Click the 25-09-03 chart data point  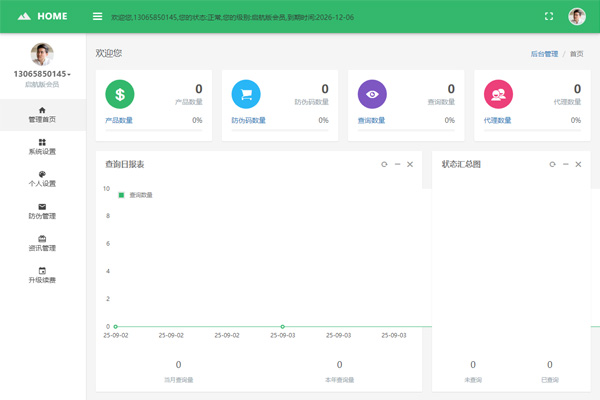(x=282, y=327)
